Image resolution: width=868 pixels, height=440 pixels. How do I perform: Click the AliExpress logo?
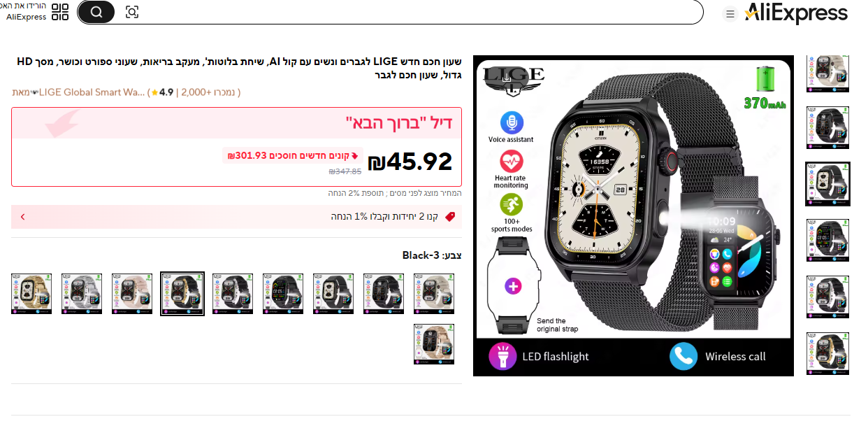pyautogui.click(x=796, y=13)
